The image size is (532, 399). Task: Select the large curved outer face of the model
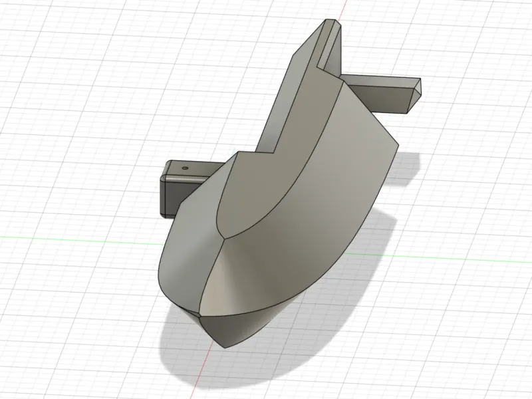tap(305, 217)
